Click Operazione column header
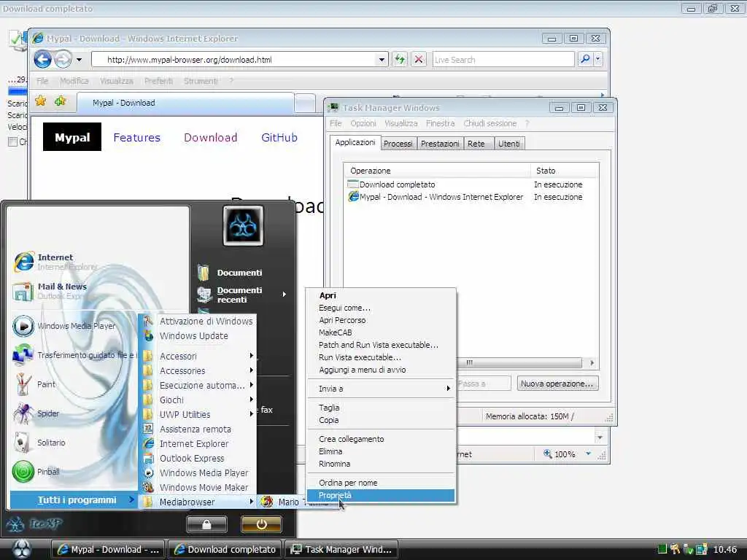Image resolution: width=747 pixels, height=560 pixels. [438, 171]
